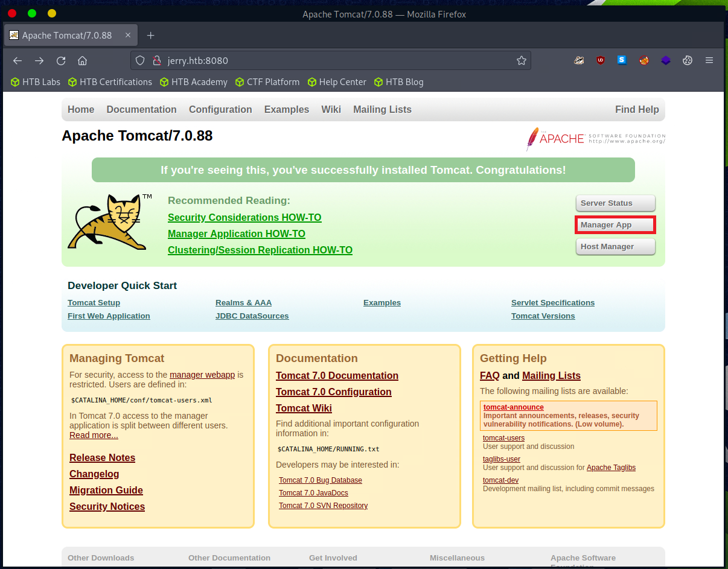Open the HTB Certifications bookmark

pos(110,82)
